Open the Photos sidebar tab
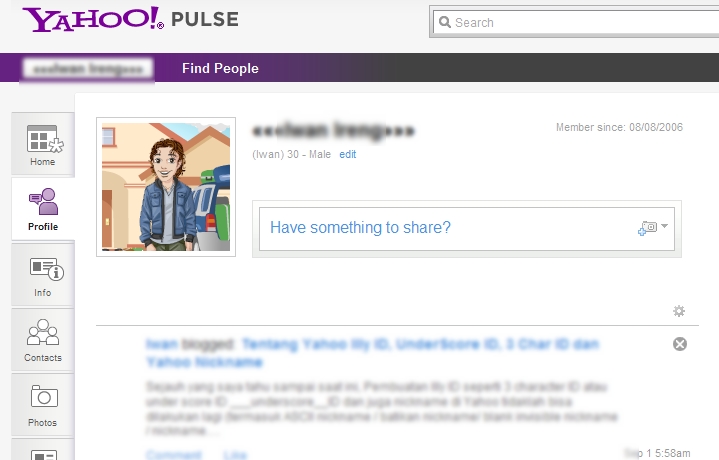Viewport: 719px width, 460px height. point(43,405)
